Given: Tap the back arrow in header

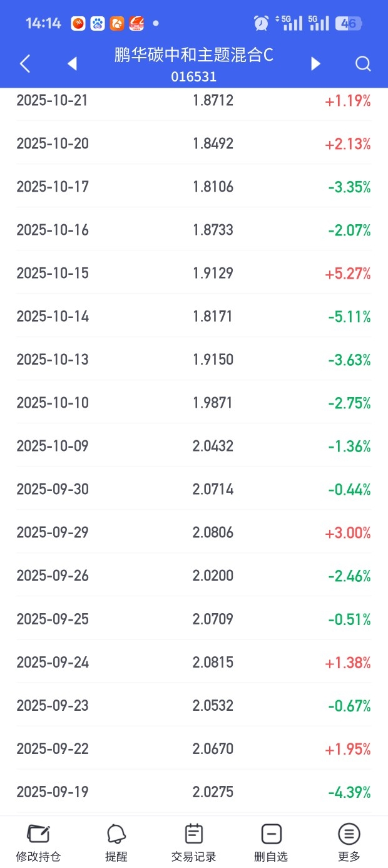Looking at the screenshot, I should 25,63.
